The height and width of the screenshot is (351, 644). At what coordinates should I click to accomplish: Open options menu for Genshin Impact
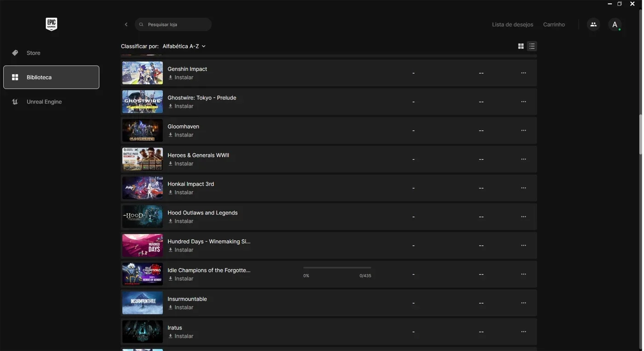pyautogui.click(x=523, y=73)
